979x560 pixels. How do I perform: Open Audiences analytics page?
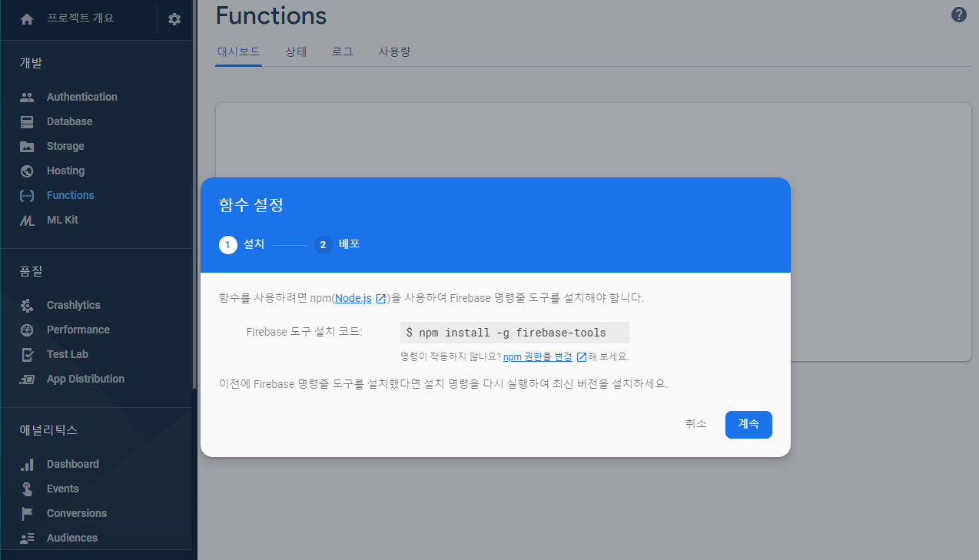[x=72, y=538]
